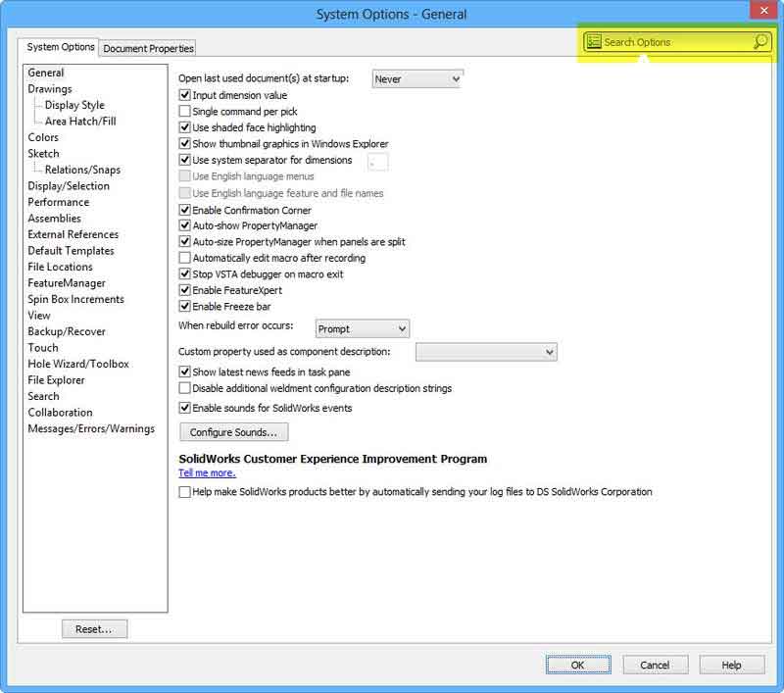Select Drawings in the options tree
Image resolution: width=784 pixels, height=693 pixels.
pos(50,89)
